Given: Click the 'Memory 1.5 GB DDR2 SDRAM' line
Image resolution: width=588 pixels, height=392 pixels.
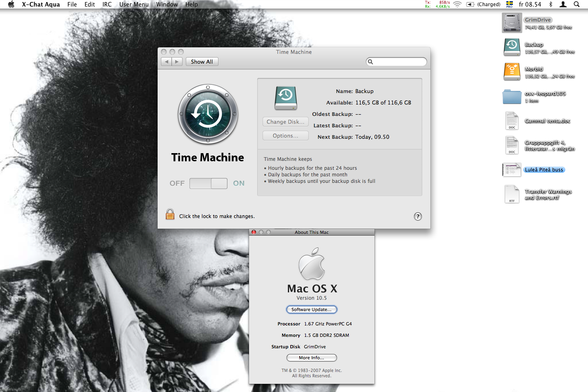Looking at the screenshot, I should [315, 335].
